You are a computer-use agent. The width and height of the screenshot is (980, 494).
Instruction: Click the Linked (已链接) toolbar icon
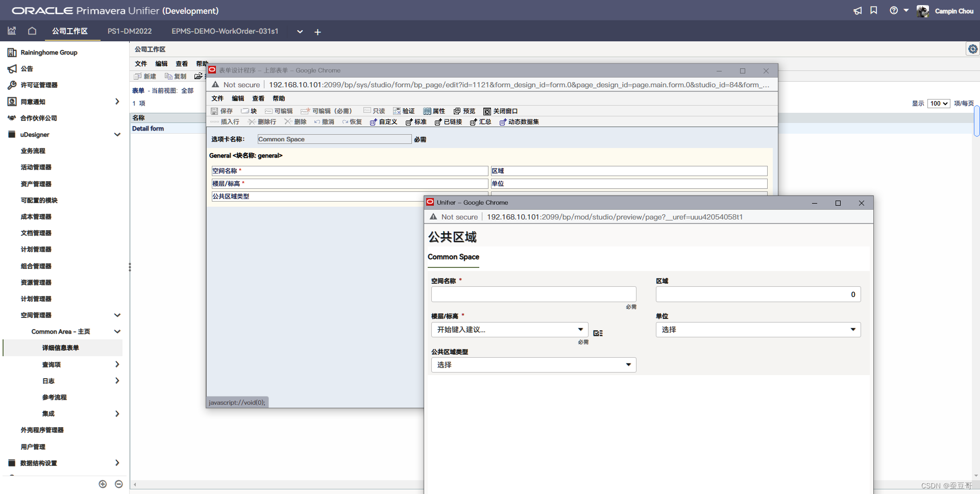pos(438,122)
